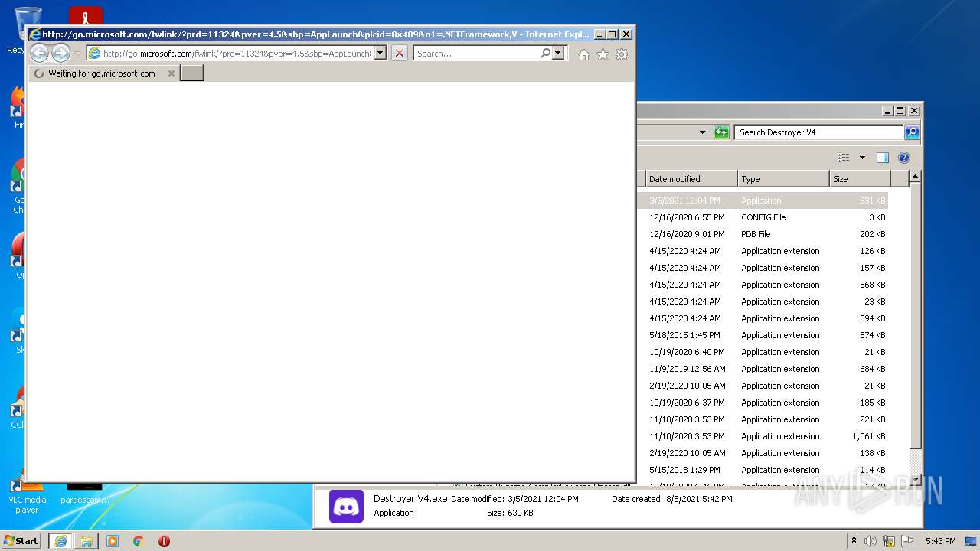980x551 pixels.
Task: Sort by the 'Date modified' column header
Action: coord(691,179)
